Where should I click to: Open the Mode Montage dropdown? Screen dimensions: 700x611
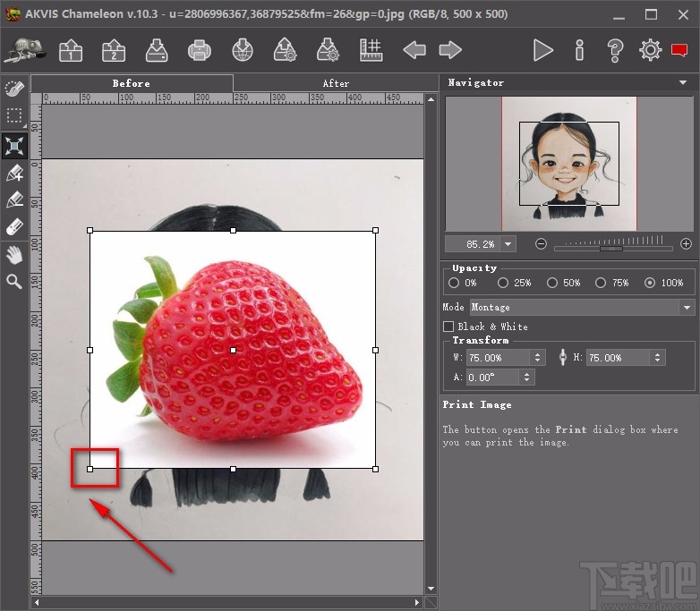tap(582, 307)
